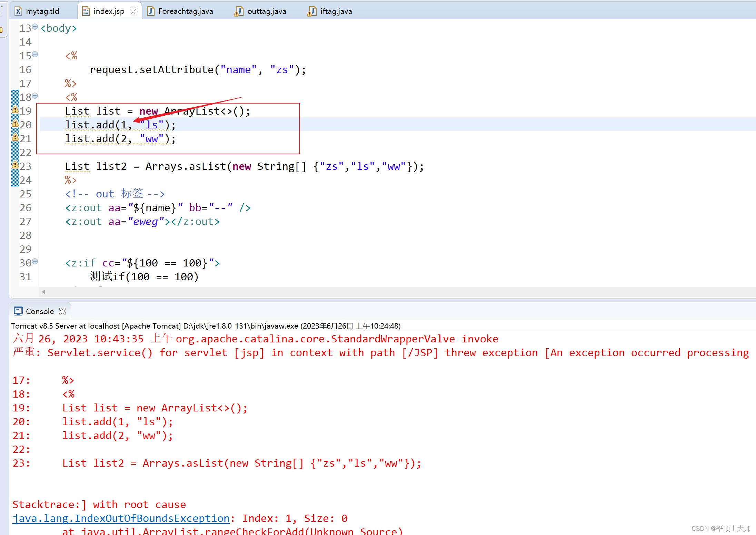Screen dimensions: 756x535
Task: Toggle the code fold at line 13
Action: coord(35,26)
